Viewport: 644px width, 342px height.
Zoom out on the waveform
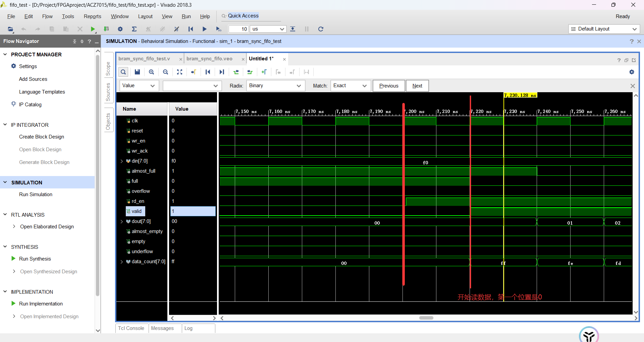pos(165,72)
